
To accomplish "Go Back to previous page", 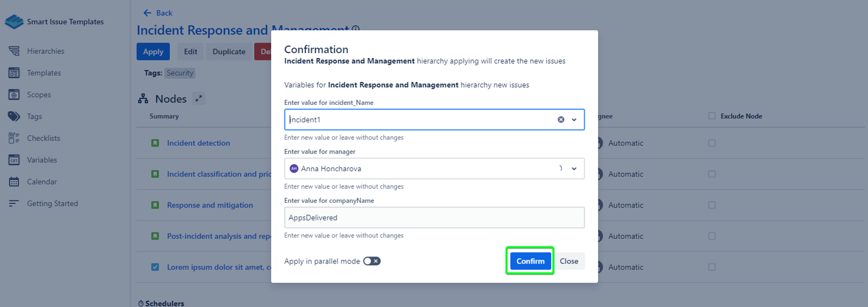I will click(158, 13).
